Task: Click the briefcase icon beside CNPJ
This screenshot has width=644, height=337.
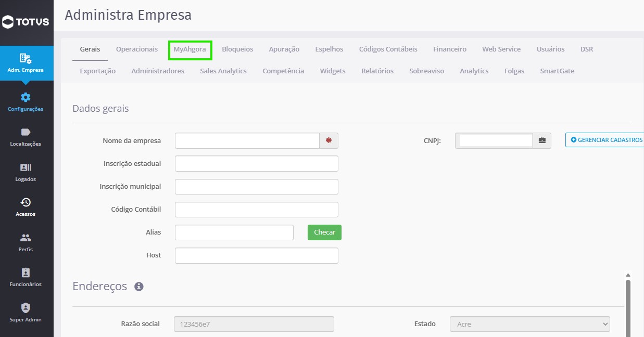Action: click(x=542, y=140)
